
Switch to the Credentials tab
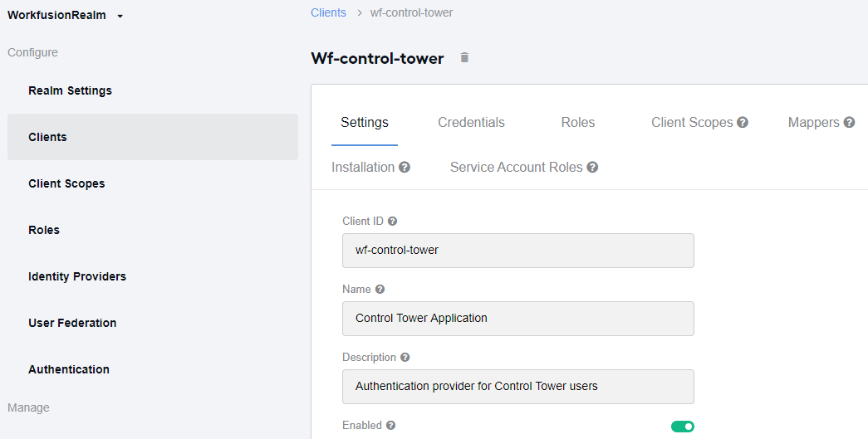coord(471,123)
